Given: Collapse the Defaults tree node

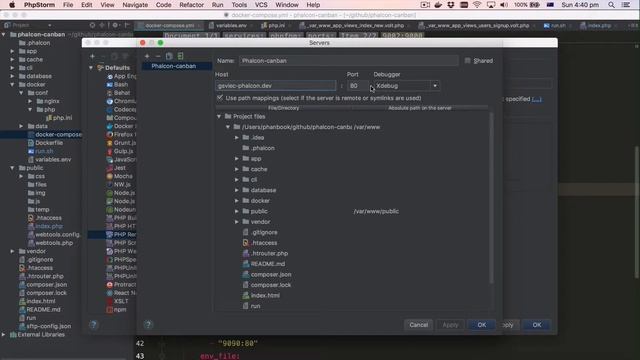Looking at the screenshot, I should pyautogui.click(x=91, y=68).
